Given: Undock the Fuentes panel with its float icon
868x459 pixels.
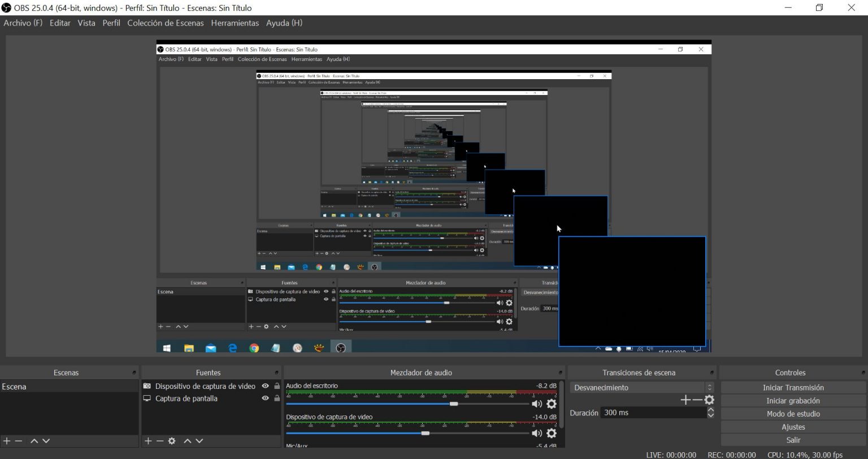Looking at the screenshot, I should 277,373.
